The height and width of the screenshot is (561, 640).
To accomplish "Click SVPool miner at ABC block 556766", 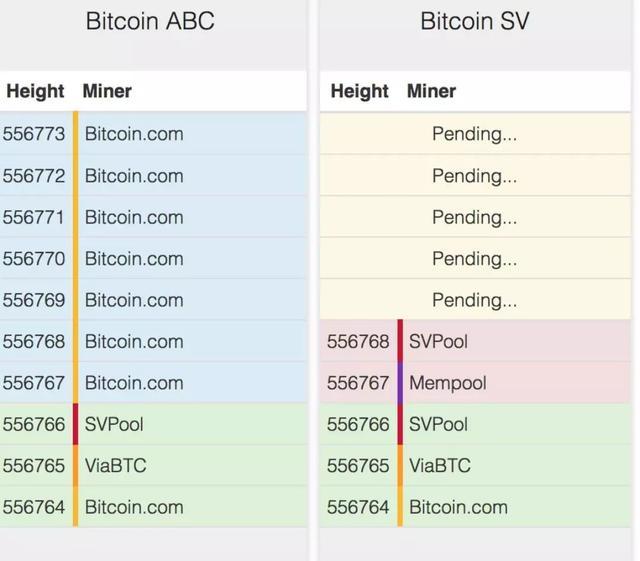I will point(114,424).
